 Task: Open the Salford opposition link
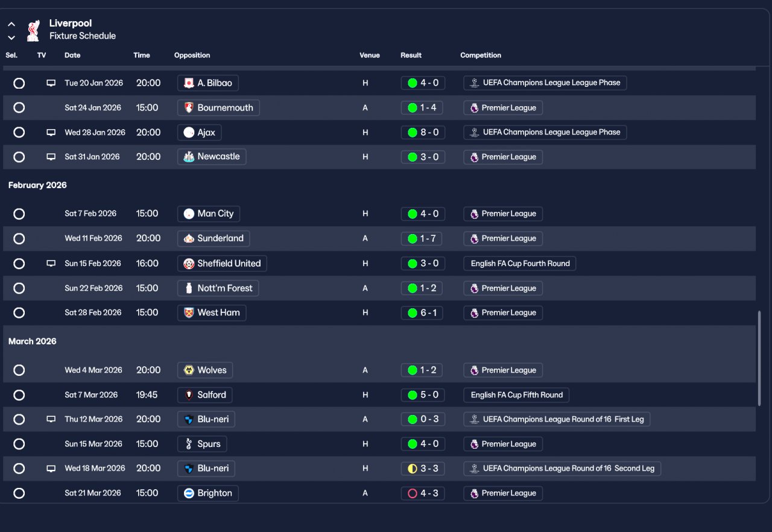coord(205,395)
